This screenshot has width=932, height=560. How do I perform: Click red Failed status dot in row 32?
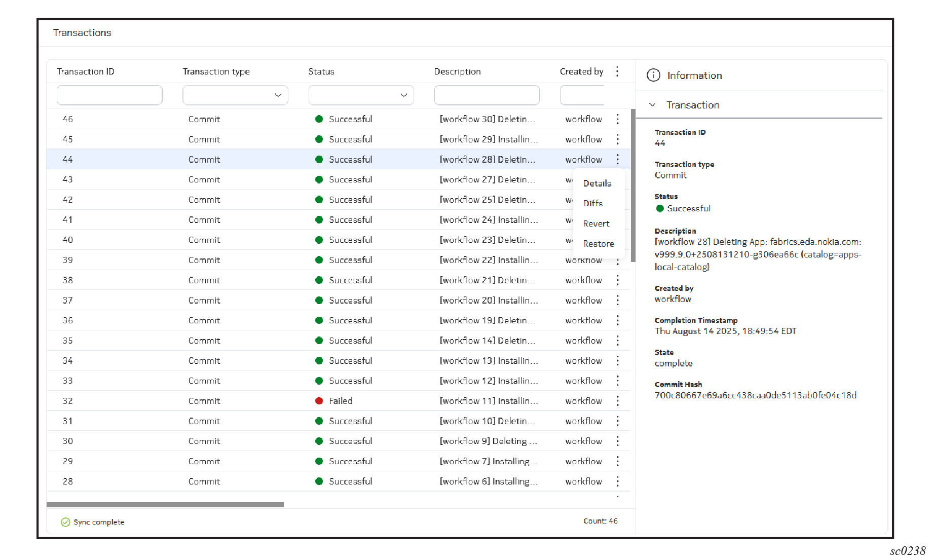coord(319,401)
